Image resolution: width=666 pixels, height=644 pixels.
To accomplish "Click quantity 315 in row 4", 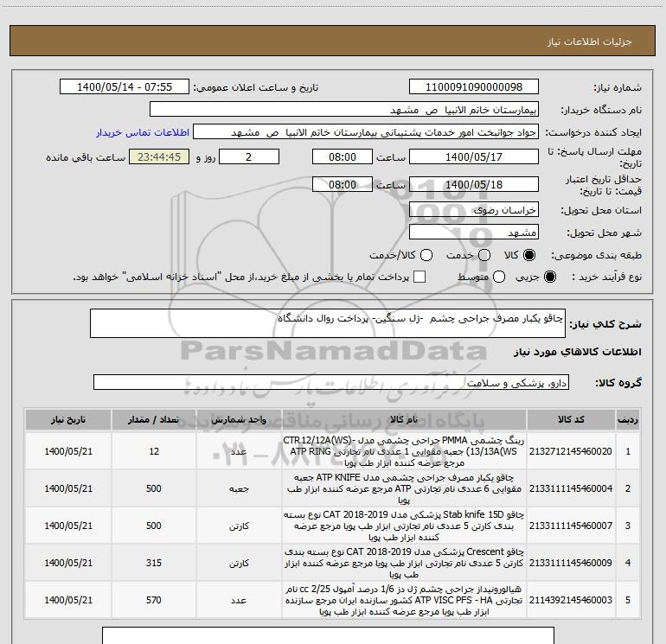I will 154,563.
